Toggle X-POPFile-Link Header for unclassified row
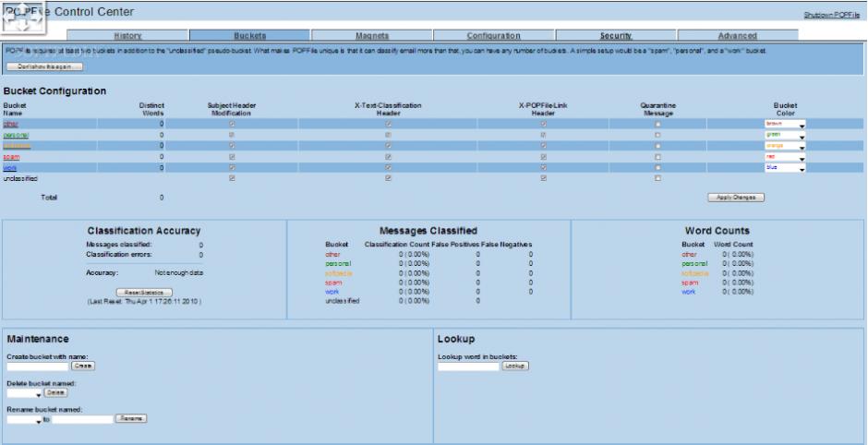 [543, 178]
